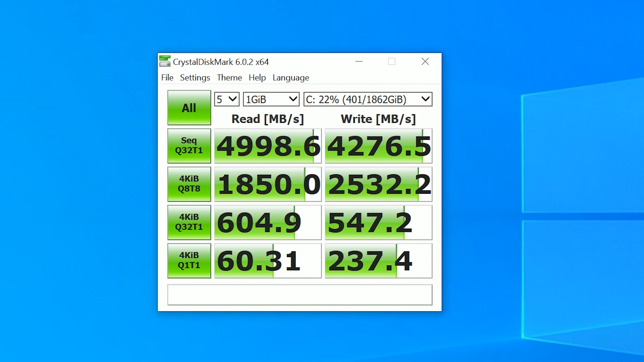Image resolution: width=644 pixels, height=362 pixels.
Task: Start the 4KiB Q8T8 benchmark
Action: click(189, 184)
